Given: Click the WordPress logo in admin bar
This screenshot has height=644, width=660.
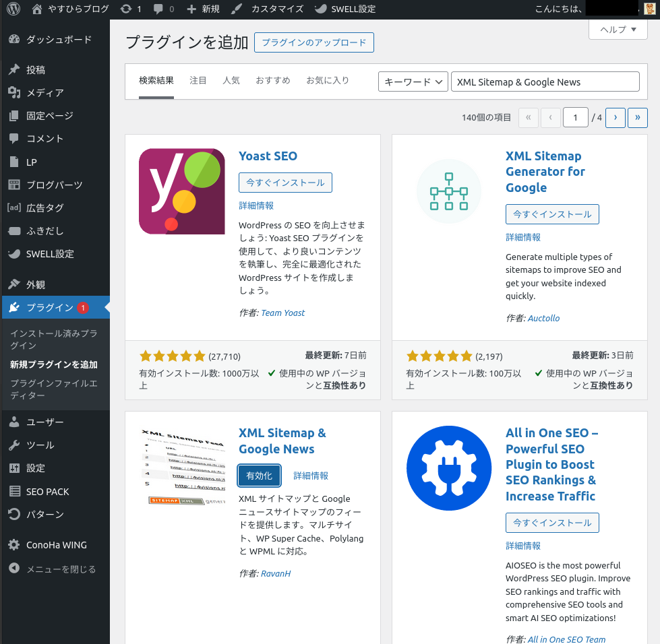Looking at the screenshot, I should (13, 9).
